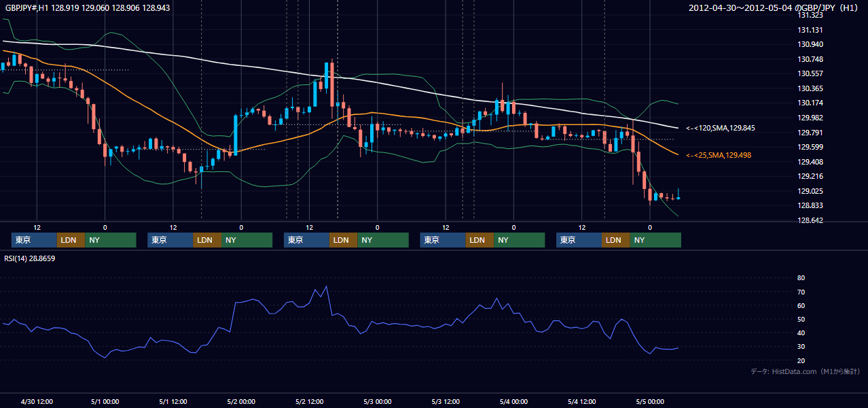Click the RSI scale value 80

(x=801, y=278)
